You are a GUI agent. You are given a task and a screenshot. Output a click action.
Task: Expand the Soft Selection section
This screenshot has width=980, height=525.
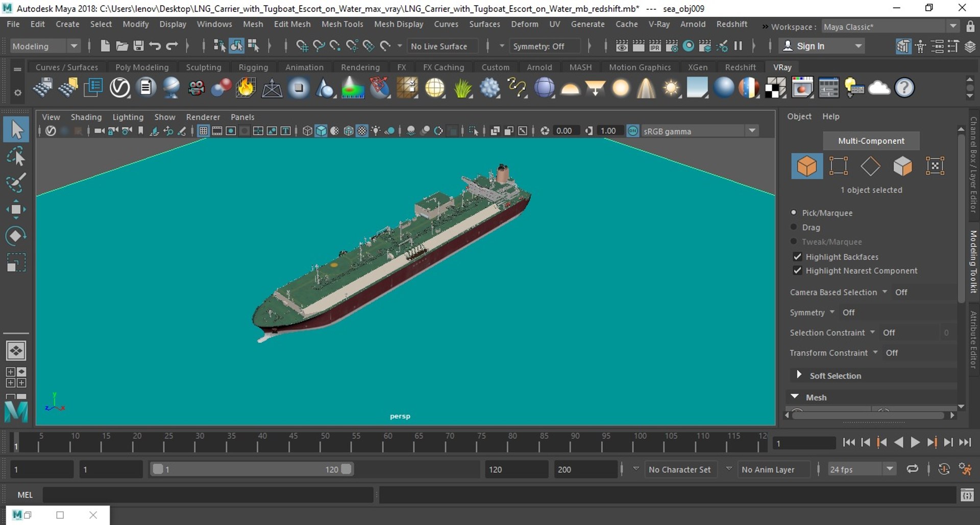(799, 375)
